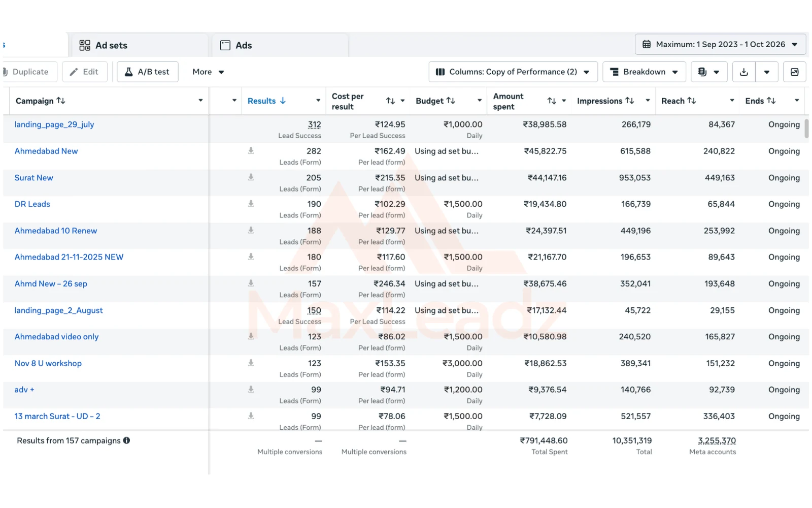
Task: Download leads for Ahmedabad video only
Action: pos(251,336)
